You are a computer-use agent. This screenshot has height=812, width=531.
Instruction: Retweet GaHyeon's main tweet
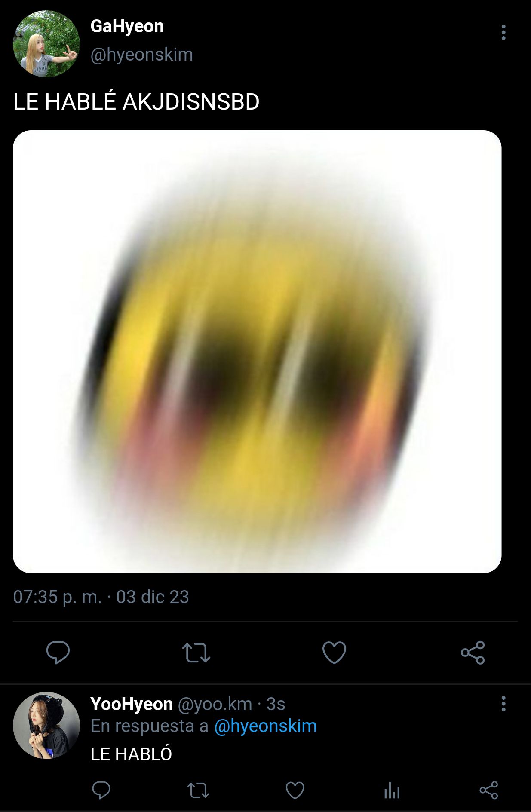(x=196, y=653)
